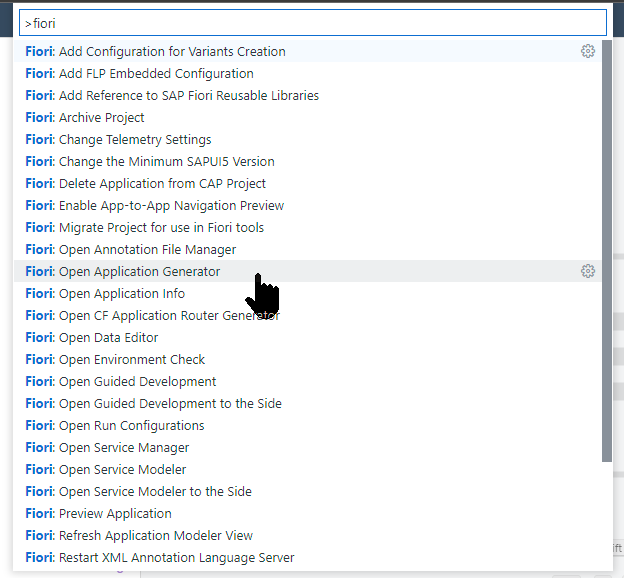Click the command list vertical scrollbar
Image resolution: width=624 pixels, height=578 pixels.
click(607, 251)
